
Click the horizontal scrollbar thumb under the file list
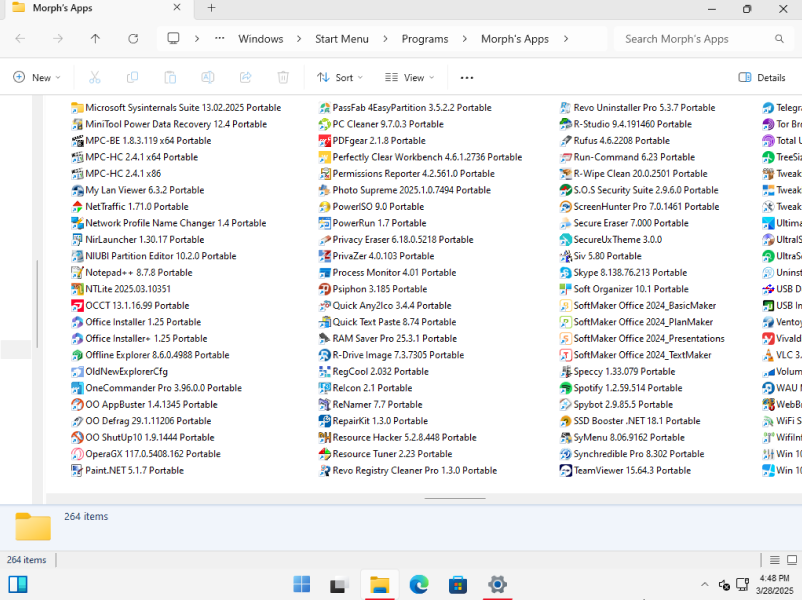(x=455, y=498)
